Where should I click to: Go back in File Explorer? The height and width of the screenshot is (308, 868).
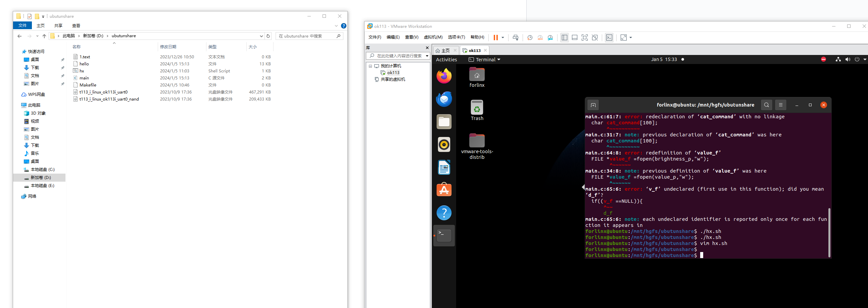pos(19,36)
